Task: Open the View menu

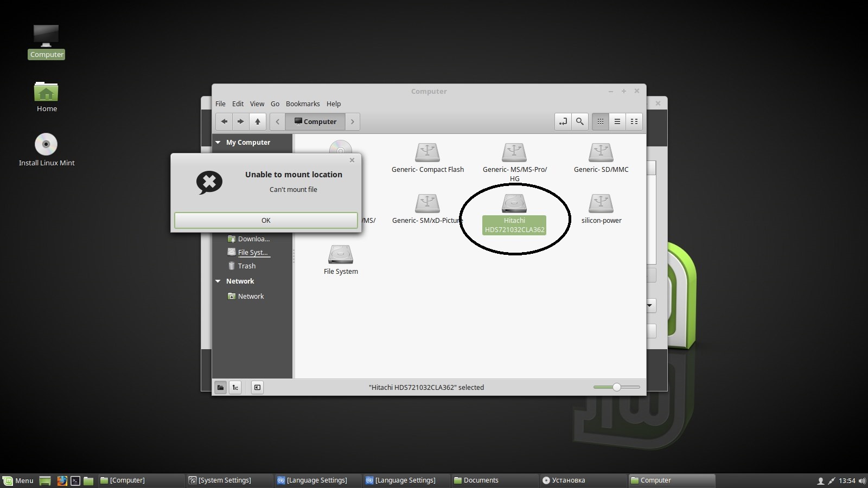Action: tap(257, 104)
